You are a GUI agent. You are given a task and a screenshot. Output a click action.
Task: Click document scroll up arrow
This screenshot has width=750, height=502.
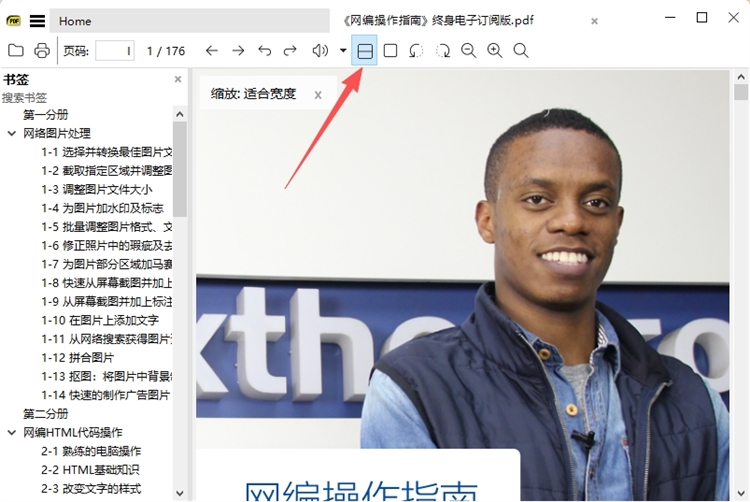[x=741, y=76]
